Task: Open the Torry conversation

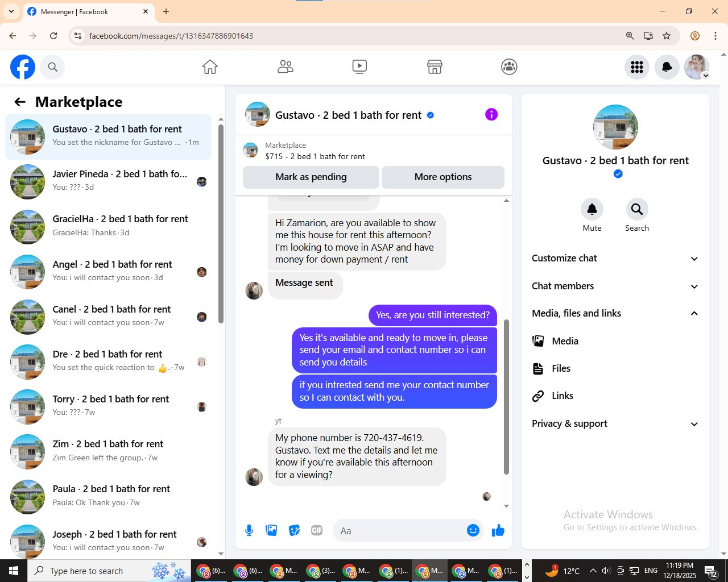Action: pos(108,406)
